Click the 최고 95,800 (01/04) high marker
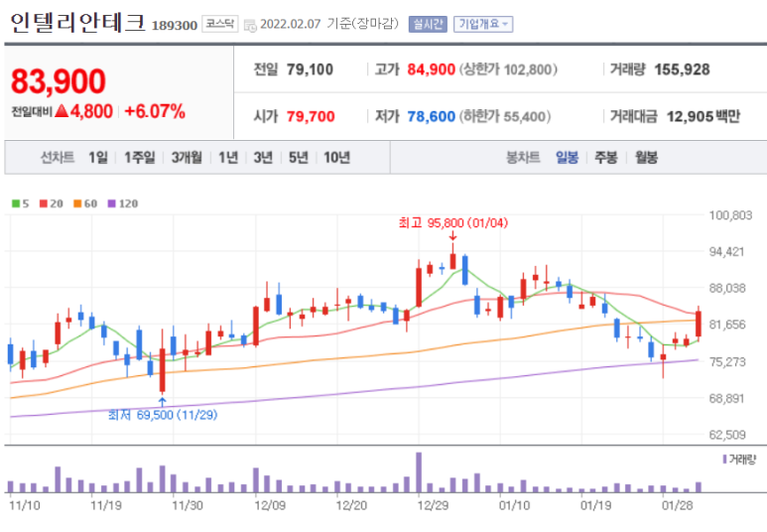 click(453, 223)
